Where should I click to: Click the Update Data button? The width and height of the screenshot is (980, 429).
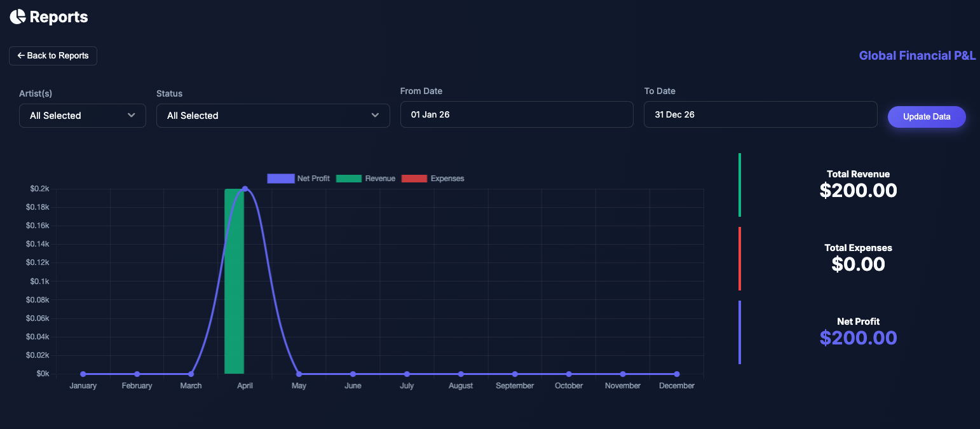click(927, 117)
